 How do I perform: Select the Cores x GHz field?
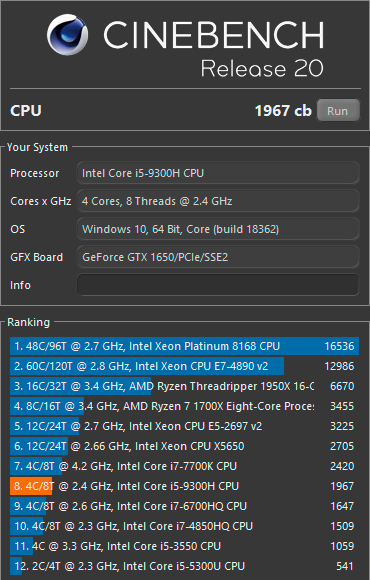click(218, 201)
